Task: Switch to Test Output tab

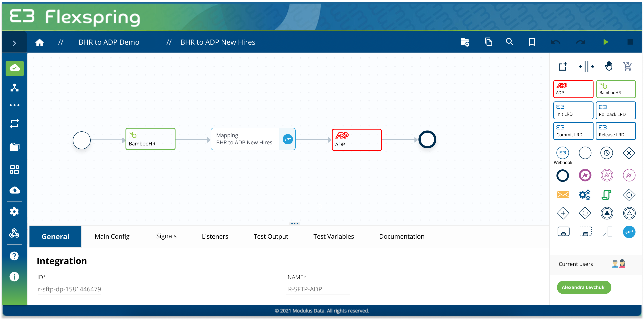Action: click(271, 236)
